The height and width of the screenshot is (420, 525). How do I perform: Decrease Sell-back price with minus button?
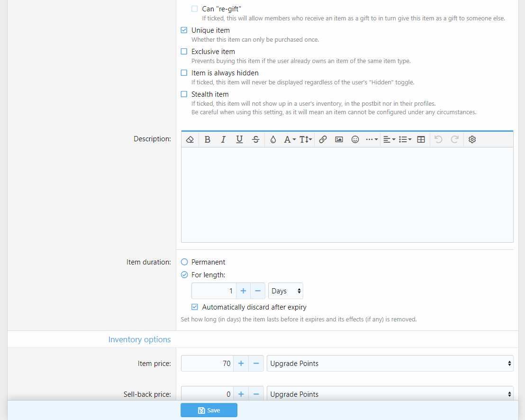tap(256, 394)
